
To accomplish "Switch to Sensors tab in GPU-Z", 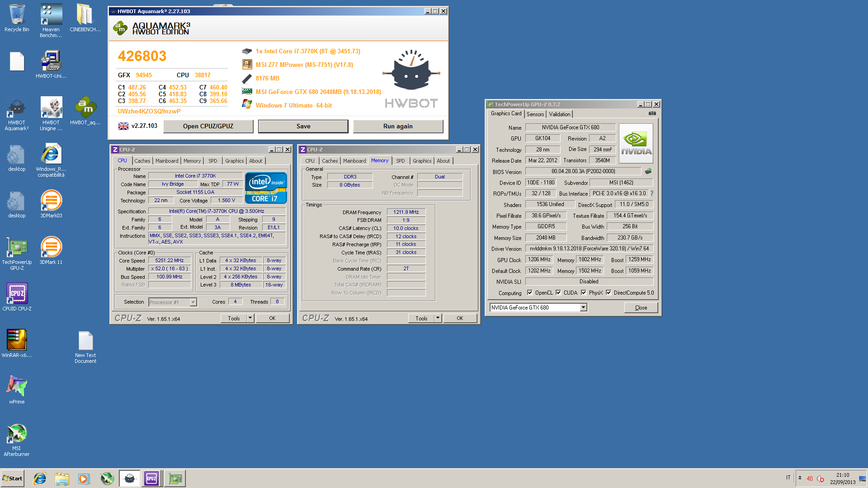I will click(x=535, y=114).
